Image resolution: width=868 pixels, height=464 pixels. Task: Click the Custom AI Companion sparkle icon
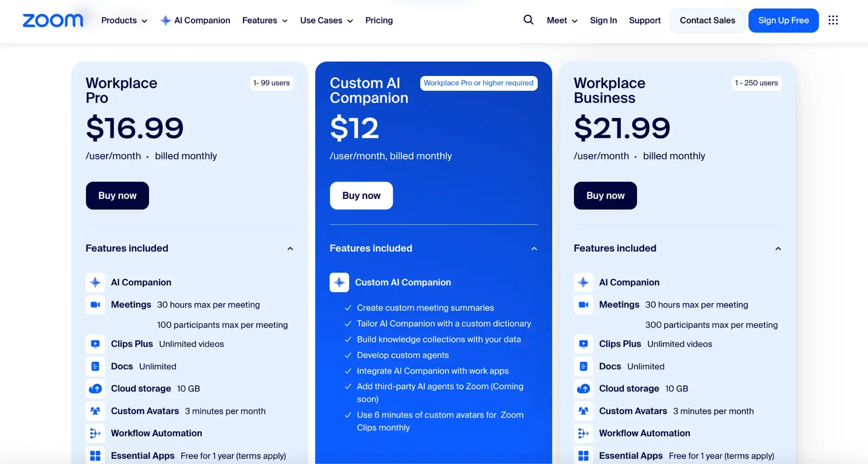coord(339,282)
